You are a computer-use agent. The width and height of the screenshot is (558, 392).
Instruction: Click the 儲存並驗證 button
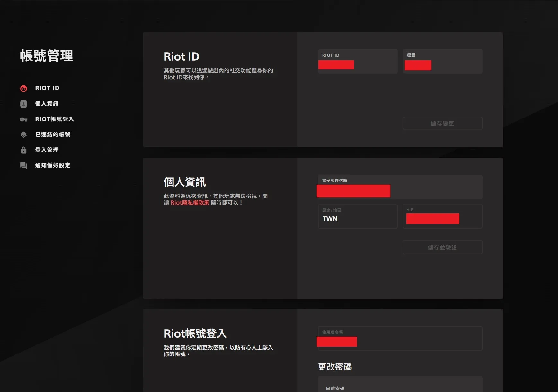(442, 247)
